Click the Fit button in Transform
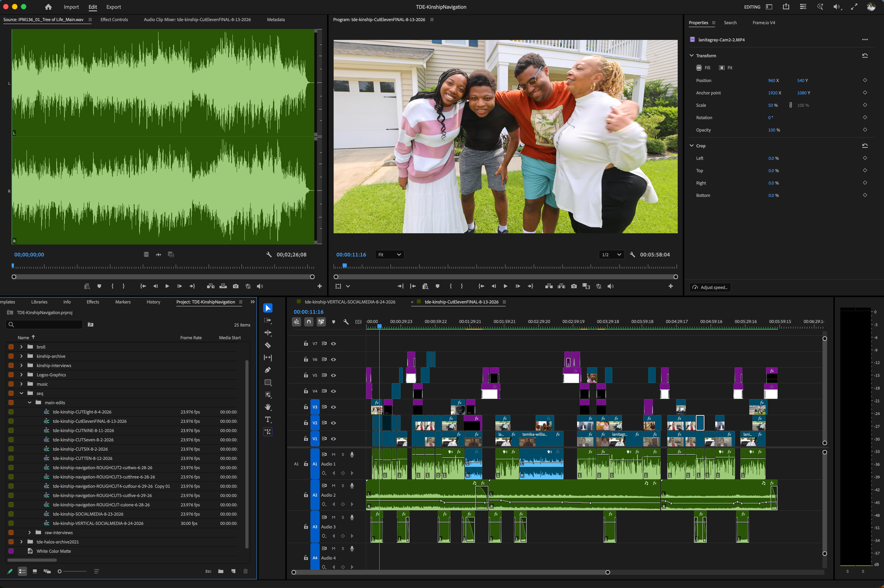Image resolution: width=884 pixels, height=588 pixels. pos(726,68)
